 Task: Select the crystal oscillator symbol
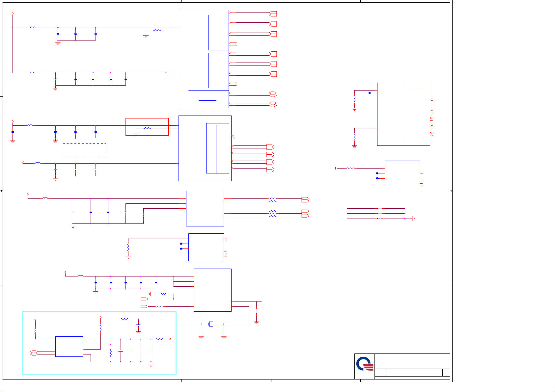click(211, 324)
